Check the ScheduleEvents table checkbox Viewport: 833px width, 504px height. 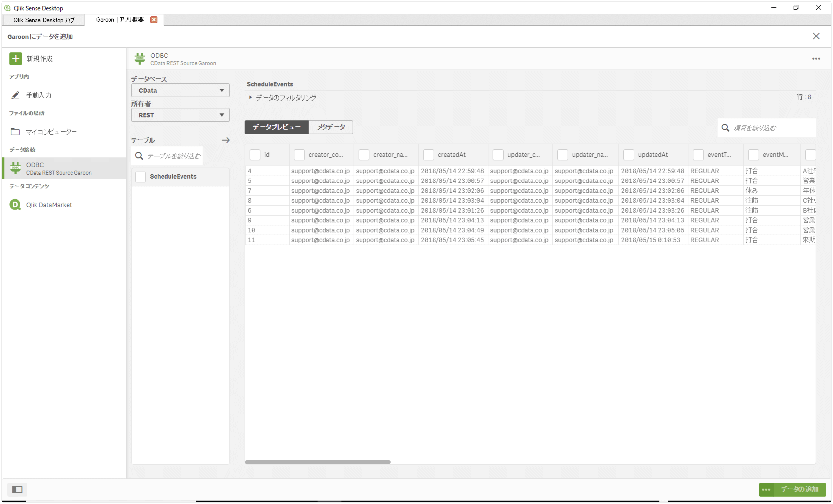click(141, 177)
